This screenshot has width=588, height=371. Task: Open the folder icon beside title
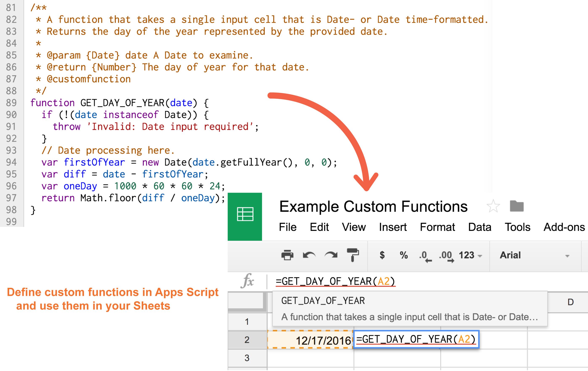[517, 206]
